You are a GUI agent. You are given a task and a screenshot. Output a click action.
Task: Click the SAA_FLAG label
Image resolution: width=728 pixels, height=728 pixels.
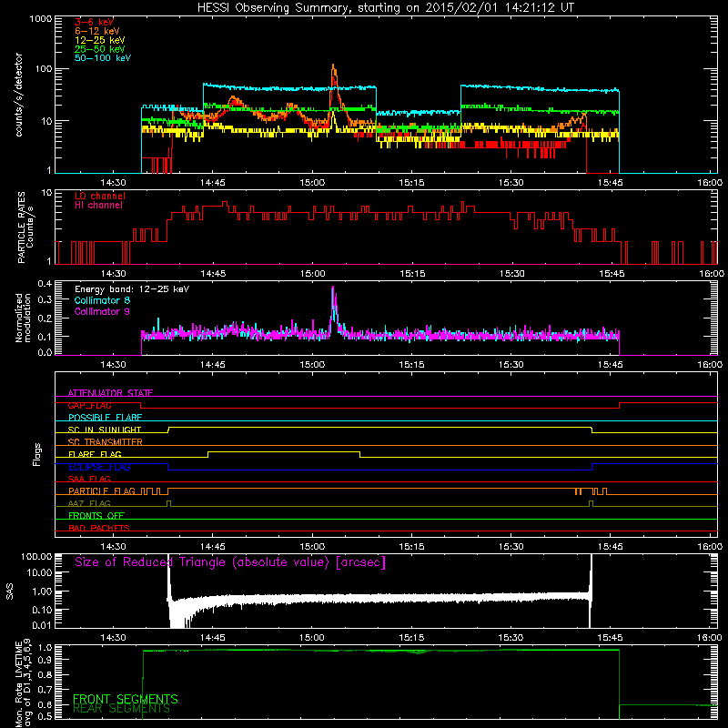[x=89, y=479]
